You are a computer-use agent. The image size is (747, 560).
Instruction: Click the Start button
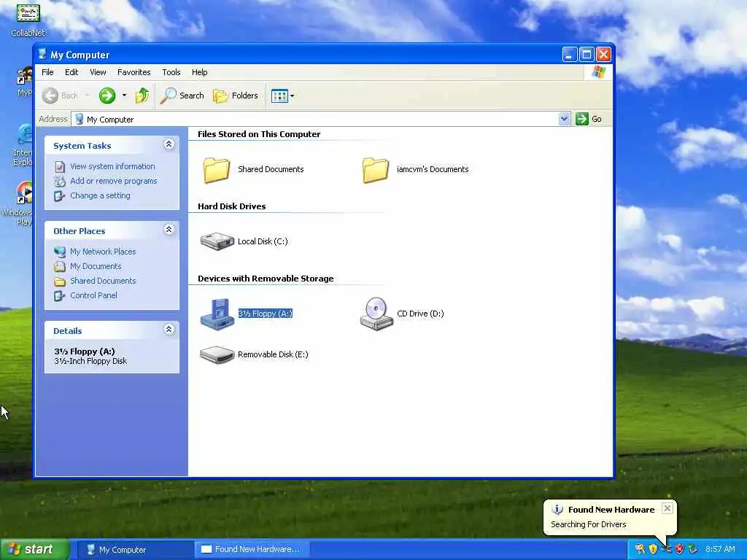[34, 550]
